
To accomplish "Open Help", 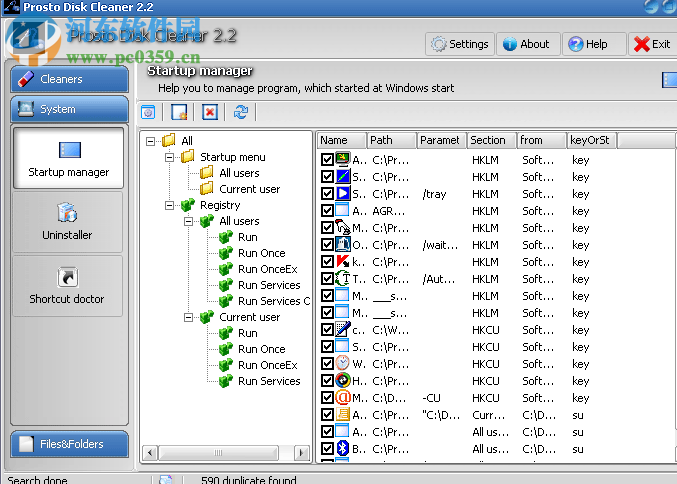I will (594, 44).
